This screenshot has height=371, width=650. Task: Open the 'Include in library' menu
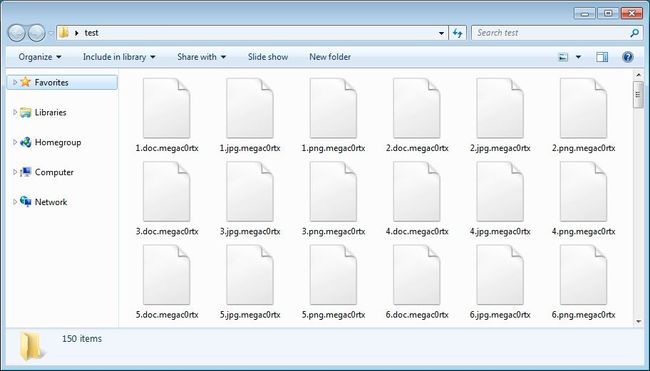[x=119, y=57]
